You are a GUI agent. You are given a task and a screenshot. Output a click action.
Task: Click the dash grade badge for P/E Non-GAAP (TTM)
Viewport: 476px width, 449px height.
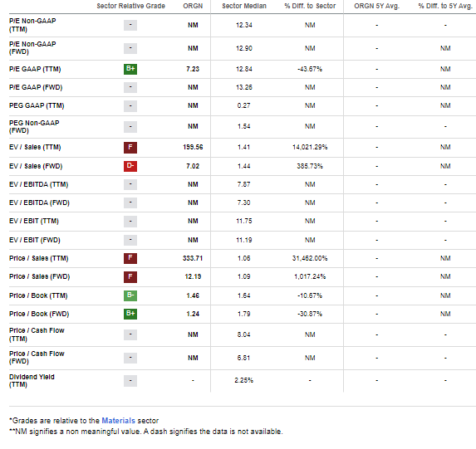click(130, 25)
